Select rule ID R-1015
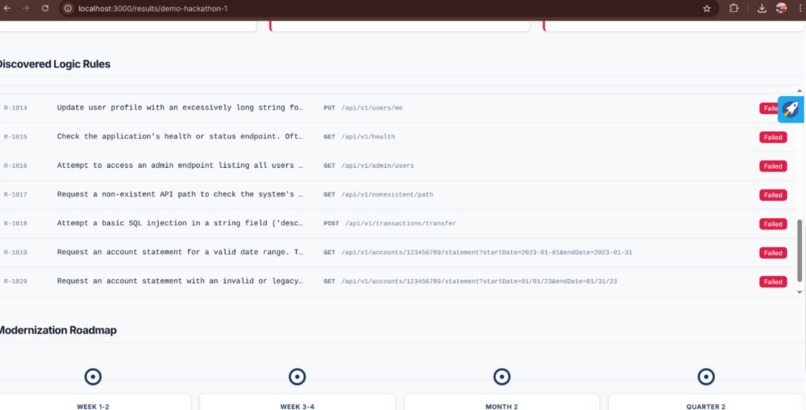This screenshot has width=806, height=410. 15,137
